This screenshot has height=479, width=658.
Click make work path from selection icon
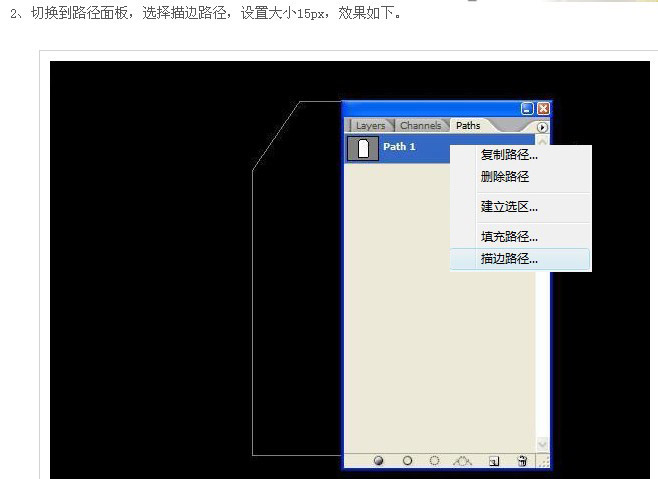point(463,461)
